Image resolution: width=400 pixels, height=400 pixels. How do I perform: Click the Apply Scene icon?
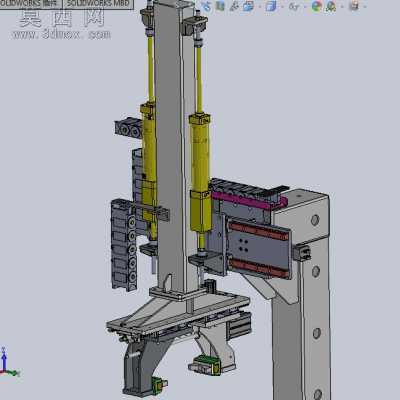click(331, 6)
